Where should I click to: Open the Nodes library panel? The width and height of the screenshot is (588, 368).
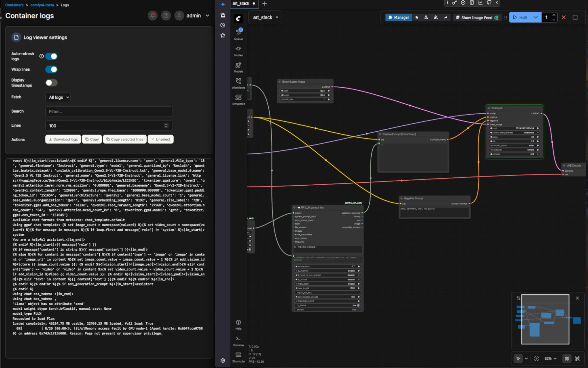click(238, 51)
